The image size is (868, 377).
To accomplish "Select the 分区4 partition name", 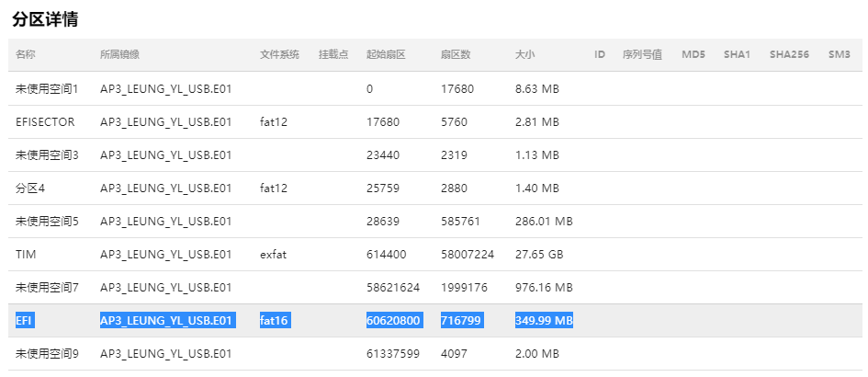I will coord(30,188).
